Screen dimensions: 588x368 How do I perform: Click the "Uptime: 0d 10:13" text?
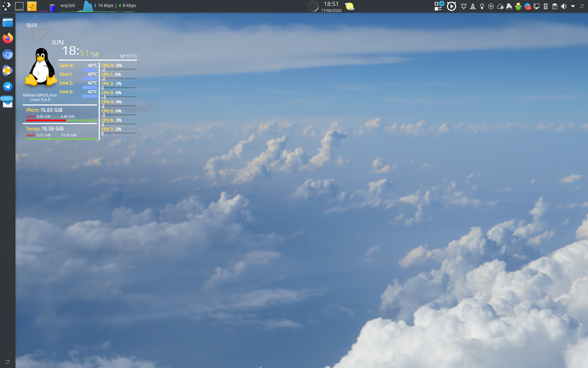(x=120, y=56)
